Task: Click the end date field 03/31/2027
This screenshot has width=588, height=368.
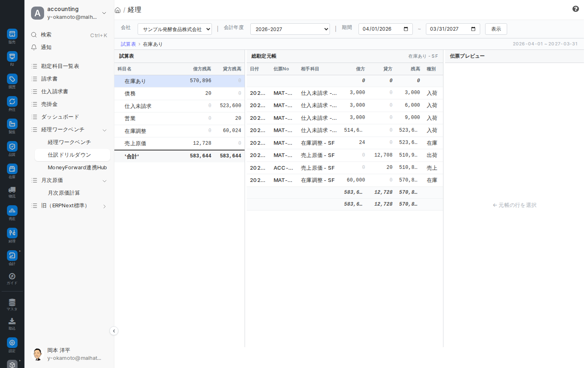Action: click(453, 29)
